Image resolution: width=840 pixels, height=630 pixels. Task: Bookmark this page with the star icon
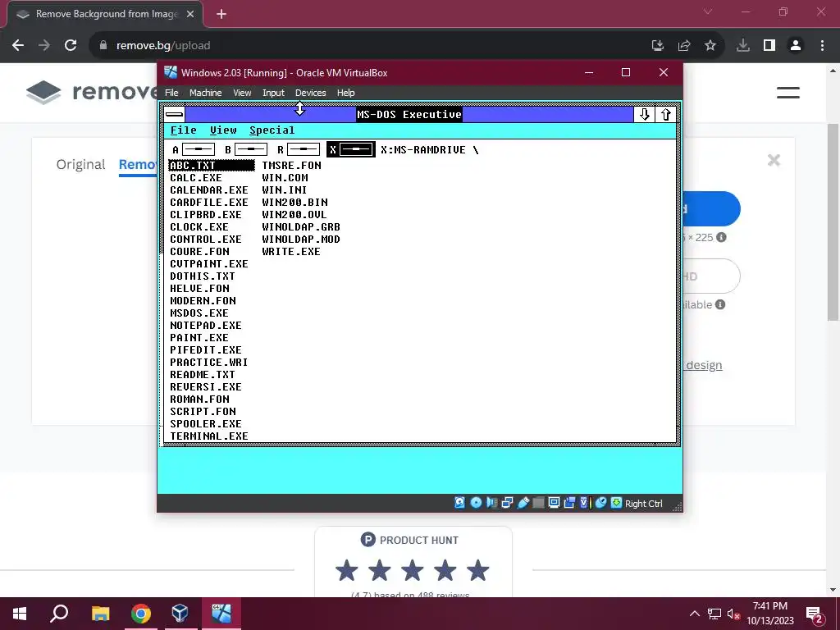click(710, 46)
